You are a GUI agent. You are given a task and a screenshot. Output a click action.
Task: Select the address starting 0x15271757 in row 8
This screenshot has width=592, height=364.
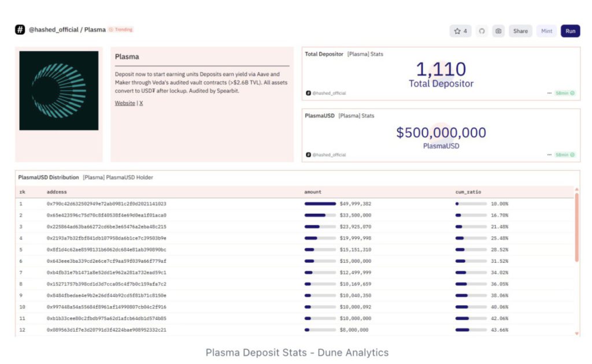coord(106,284)
